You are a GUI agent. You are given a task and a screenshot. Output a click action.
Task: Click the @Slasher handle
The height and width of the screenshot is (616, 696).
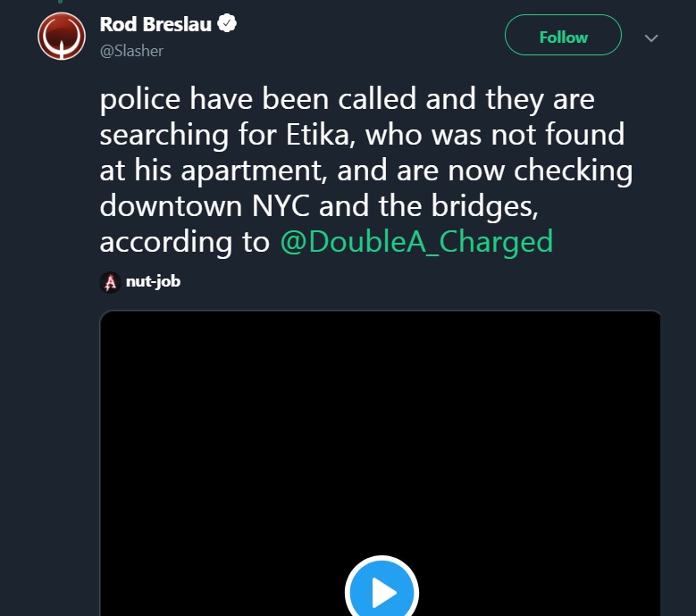coord(131,51)
